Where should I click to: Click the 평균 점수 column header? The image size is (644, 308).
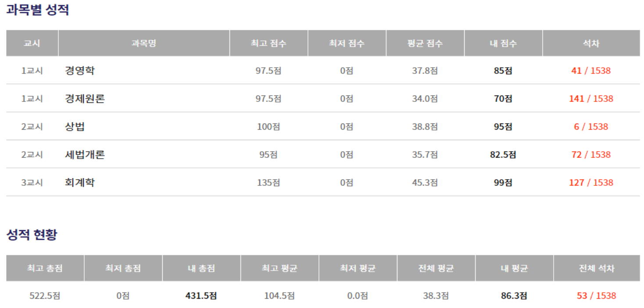[x=425, y=43]
